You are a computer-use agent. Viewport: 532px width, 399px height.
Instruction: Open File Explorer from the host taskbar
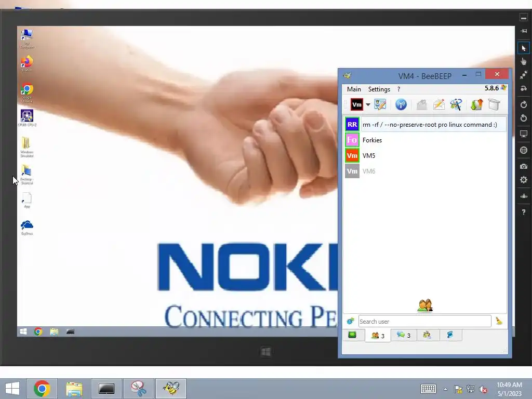point(74,389)
